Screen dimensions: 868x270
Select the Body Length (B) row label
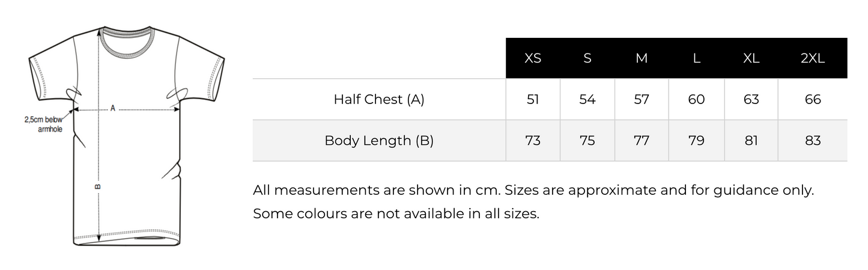(379, 141)
